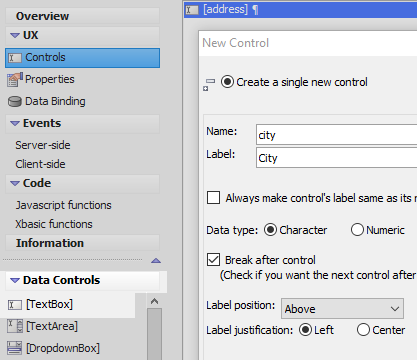Click the single control layout icon
The width and height of the screenshot is (417, 360).
click(209, 85)
